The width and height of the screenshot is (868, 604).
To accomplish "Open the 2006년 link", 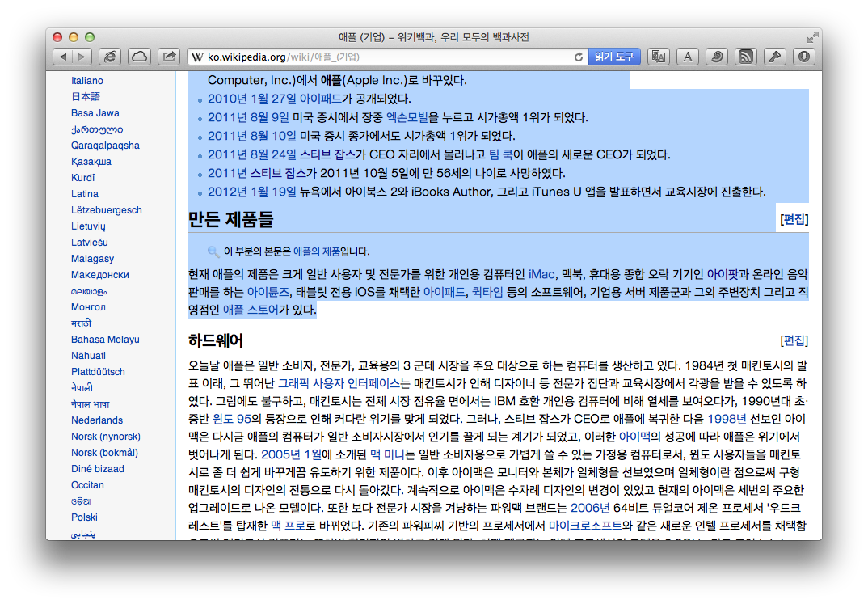I will point(590,508).
